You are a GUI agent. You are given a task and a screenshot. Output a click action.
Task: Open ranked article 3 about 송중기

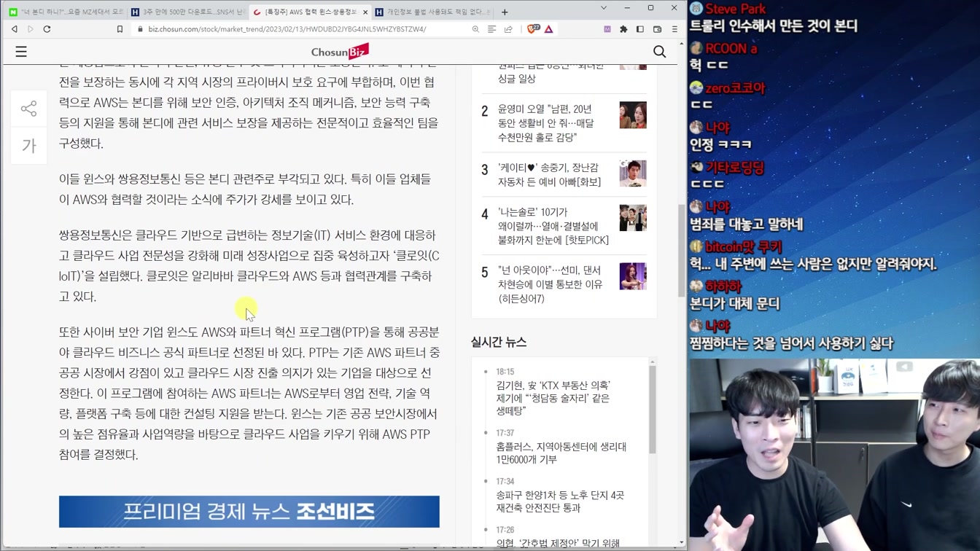[x=549, y=175]
